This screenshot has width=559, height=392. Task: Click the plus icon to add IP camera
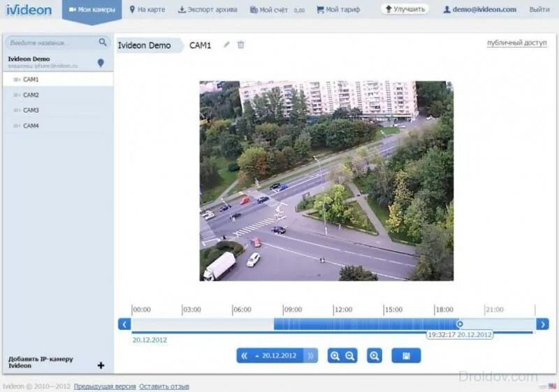[x=101, y=365]
